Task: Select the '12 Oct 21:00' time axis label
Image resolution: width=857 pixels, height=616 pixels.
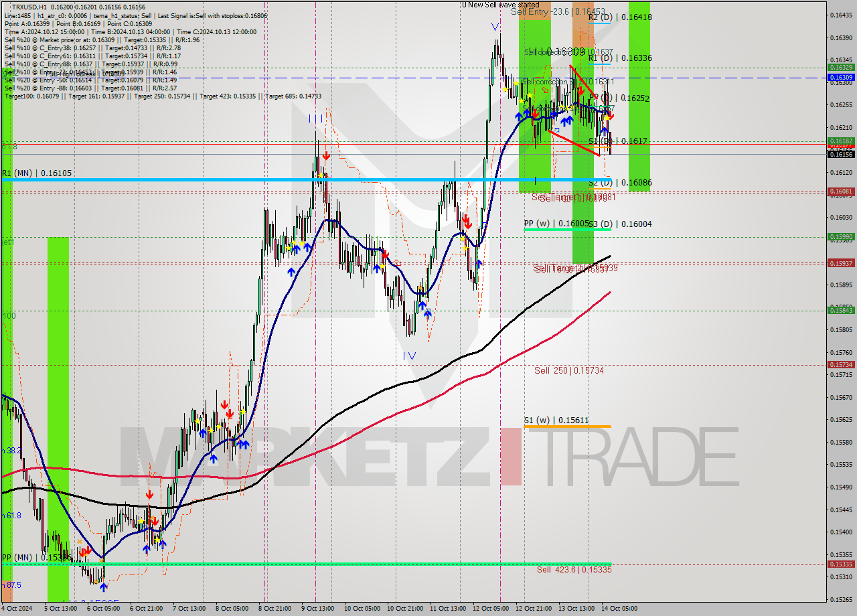Action: (x=533, y=609)
